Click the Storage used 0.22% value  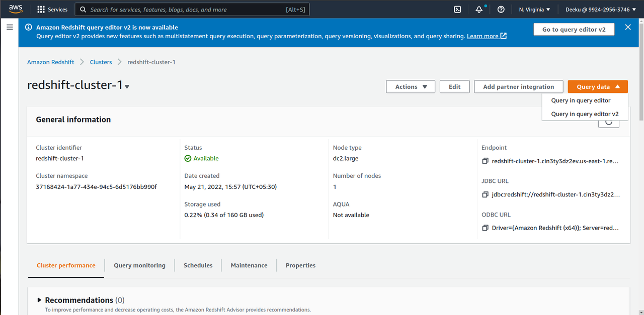[224, 215]
